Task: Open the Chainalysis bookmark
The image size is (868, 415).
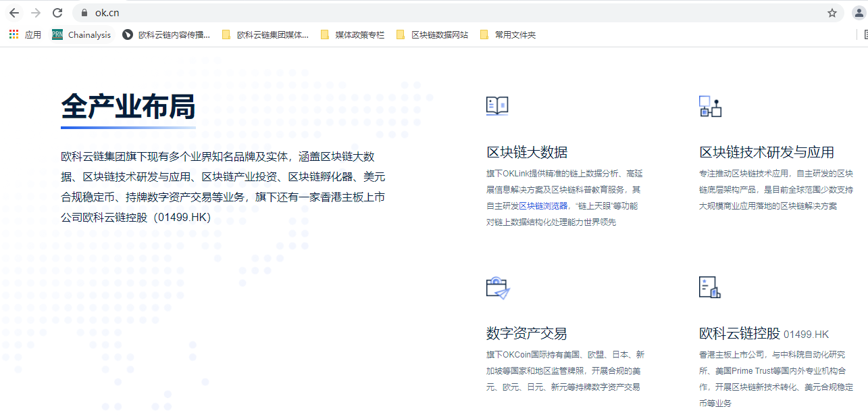Action: [x=82, y=34]
